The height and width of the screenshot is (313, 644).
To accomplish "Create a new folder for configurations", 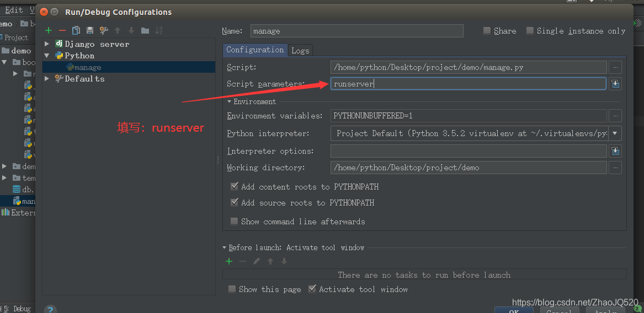I will (145, 30).
